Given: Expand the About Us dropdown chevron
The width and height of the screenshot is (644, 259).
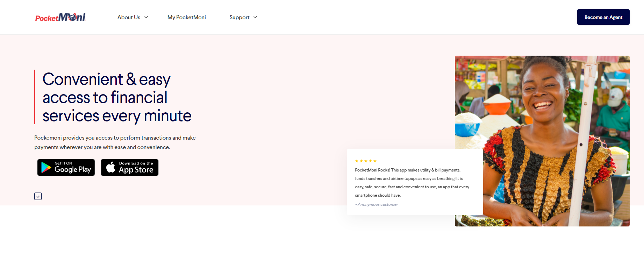Looking at the screenshot, I should pyautogui.click(x=146, y=17).
